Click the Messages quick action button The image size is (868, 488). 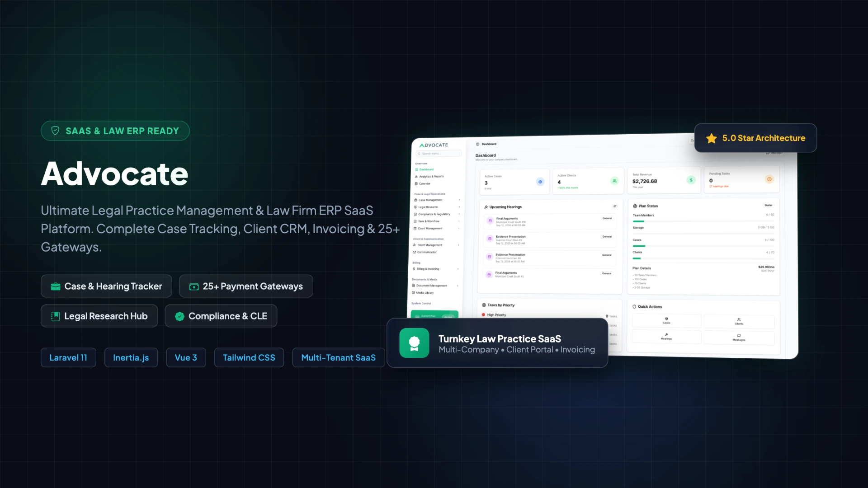point(739,338)
